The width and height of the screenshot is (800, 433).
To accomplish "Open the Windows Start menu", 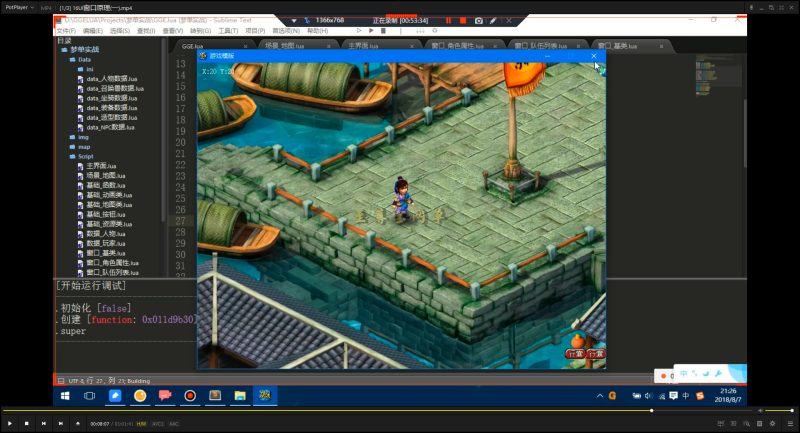I will point(65,396).
